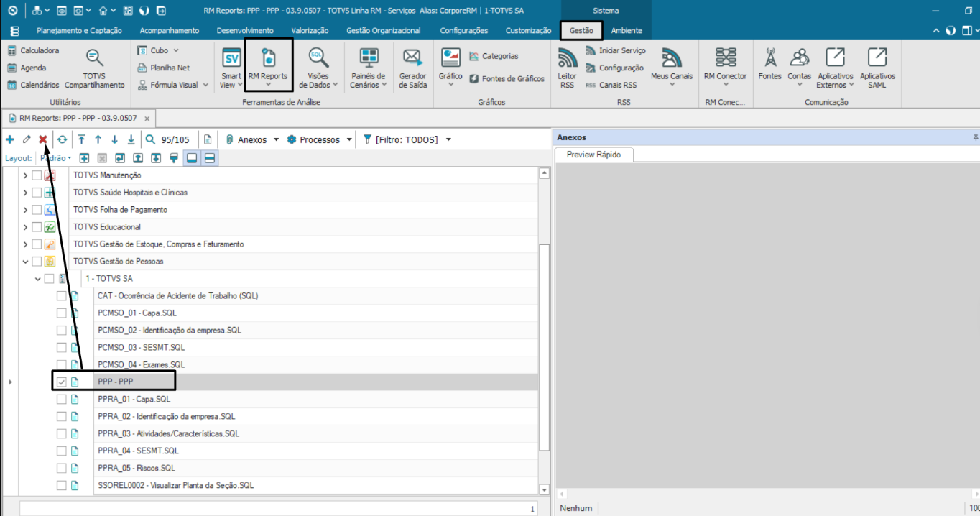Toggle the horizontal split layout icon

[x=210, y=158]
